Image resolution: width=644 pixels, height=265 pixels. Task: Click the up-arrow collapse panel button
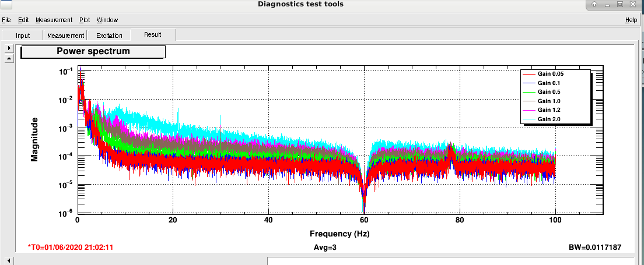pos(9,58)
